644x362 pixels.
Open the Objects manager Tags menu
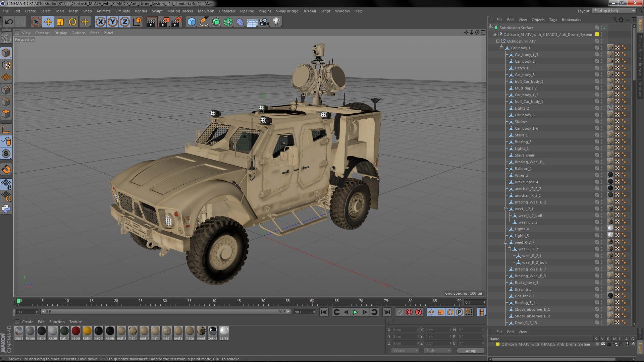(553, 20)
